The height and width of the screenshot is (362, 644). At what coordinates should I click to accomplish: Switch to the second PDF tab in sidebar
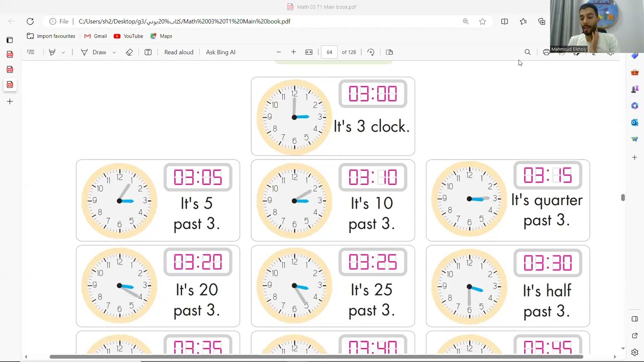(x=10, y=69)
